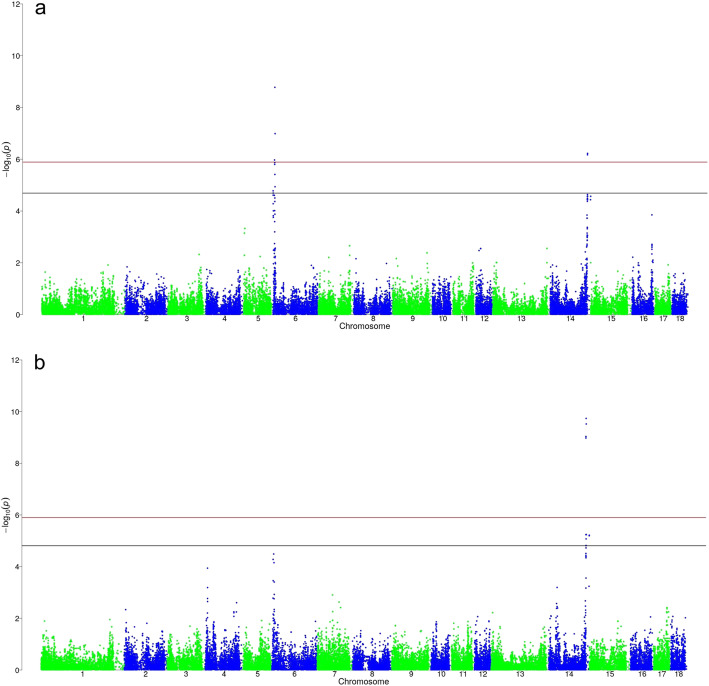This screenshot has height=686, width=709.
Task: Select chromosome label "13" in panel a
Action: point(521,319)
